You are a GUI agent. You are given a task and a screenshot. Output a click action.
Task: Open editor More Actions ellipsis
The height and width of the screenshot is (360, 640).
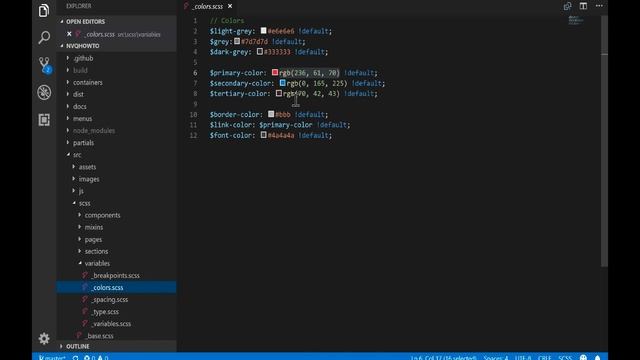coord(599,6)
